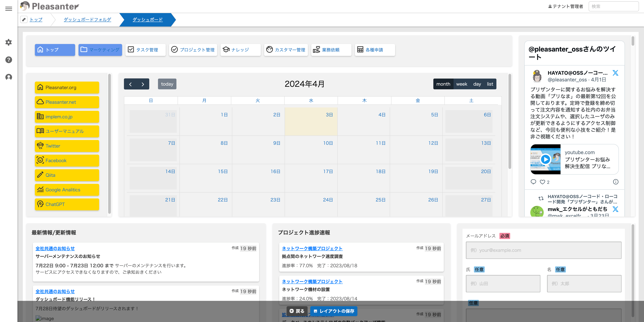The height and width of the screenshot is (322, 644).
Task: Switch calendar to week view
Action: pyautogui.click(x=462, y=84)
